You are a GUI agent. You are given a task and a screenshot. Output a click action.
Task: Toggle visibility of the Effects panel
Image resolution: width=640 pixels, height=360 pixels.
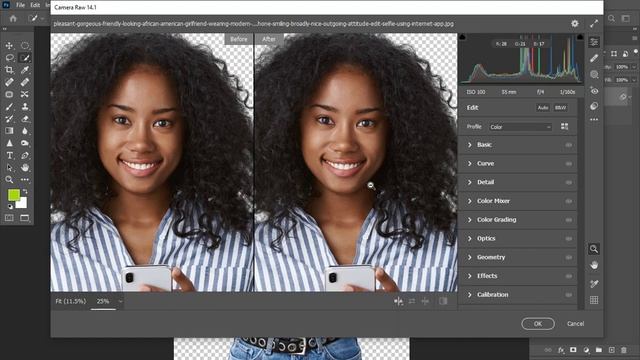pyautogui.click(x=569, y=276)
